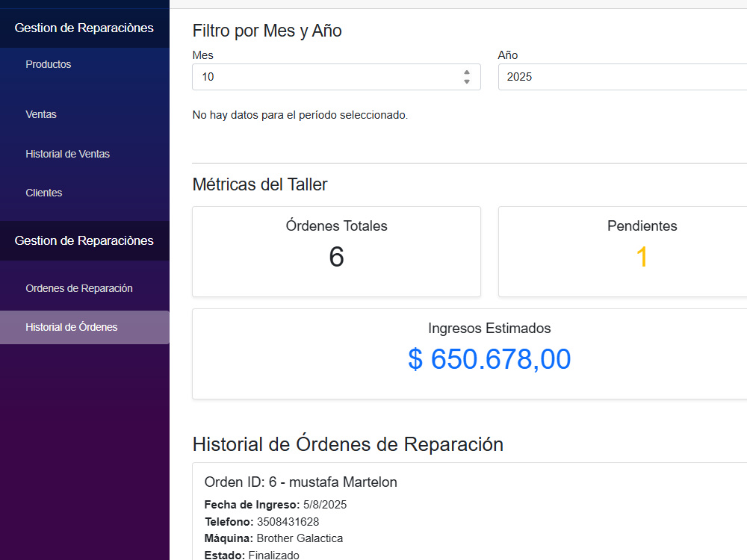
Task: Select Clientes in the sidebar
Action: click(44, 193)
